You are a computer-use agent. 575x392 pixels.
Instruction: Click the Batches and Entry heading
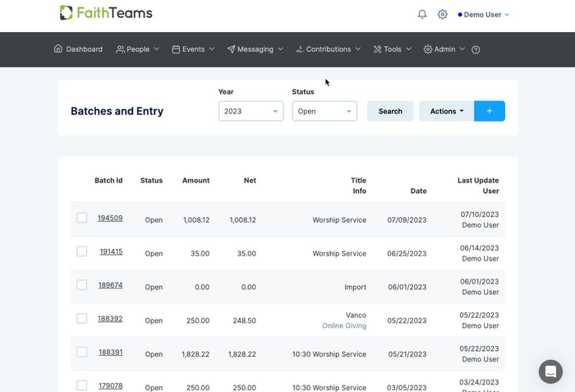click(x=117, y=111)
